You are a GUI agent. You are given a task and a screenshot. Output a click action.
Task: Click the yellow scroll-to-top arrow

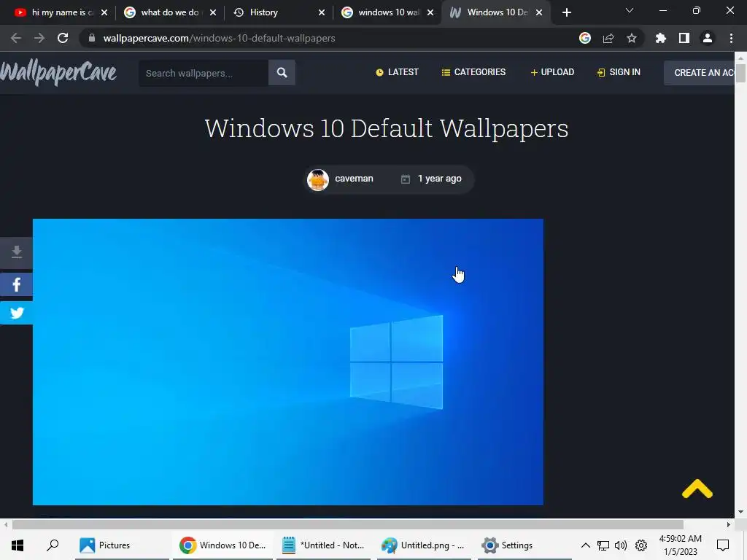tap(697, 489)
